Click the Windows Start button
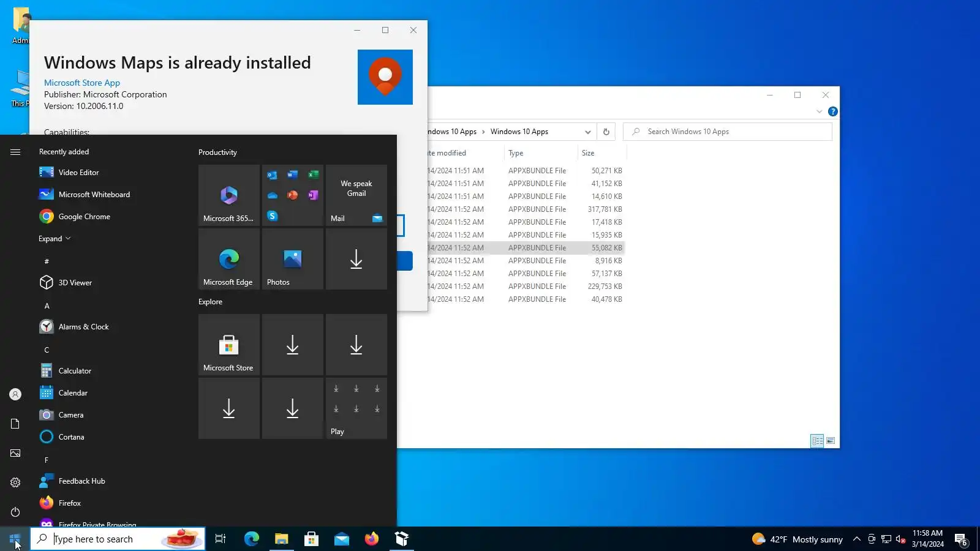This screenshot has height=551, width=980. tap(15, 539)
